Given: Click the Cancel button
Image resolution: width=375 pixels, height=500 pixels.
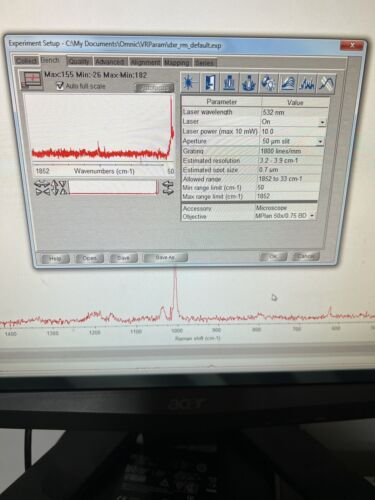Looking at the screenshot, I should pyautogui.click(x=306, y=256).
